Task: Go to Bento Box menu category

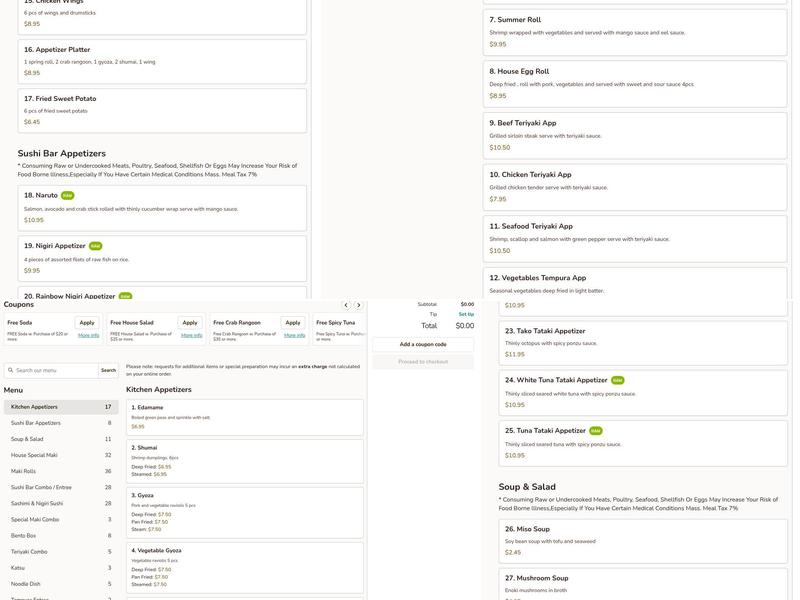Action: point(24,535)
